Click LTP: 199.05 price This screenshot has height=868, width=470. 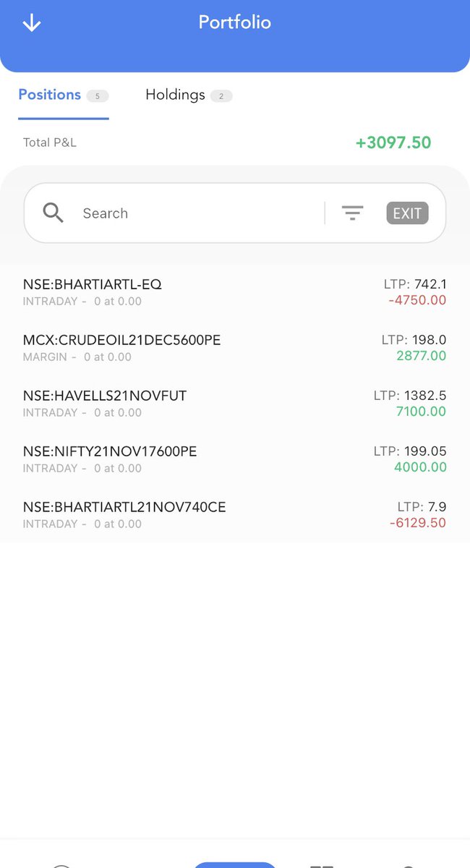click(x=410, y=451)
